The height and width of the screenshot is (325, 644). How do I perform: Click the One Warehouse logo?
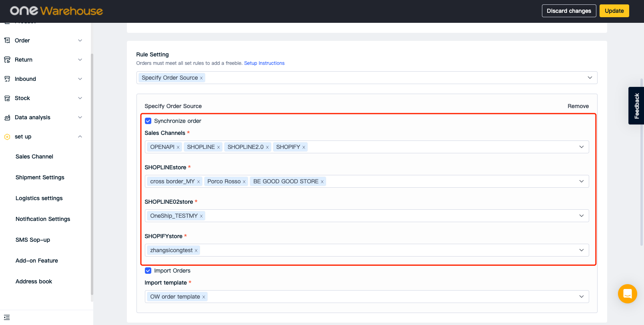(56, 11)
